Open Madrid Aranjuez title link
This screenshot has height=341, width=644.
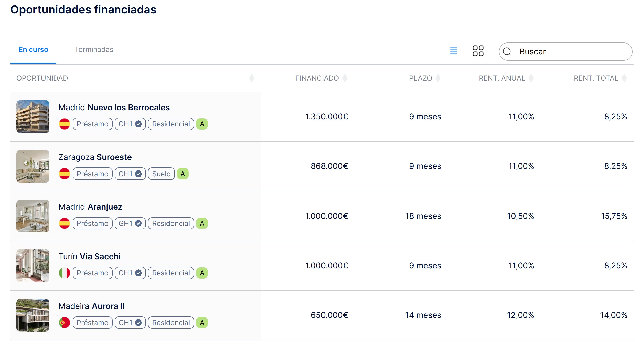pos(90,207)
